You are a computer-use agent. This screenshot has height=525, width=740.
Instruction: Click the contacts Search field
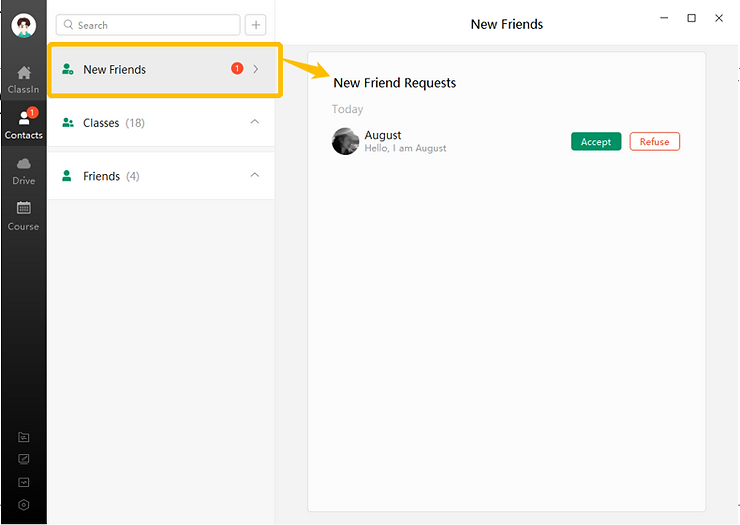coord(150,25)
